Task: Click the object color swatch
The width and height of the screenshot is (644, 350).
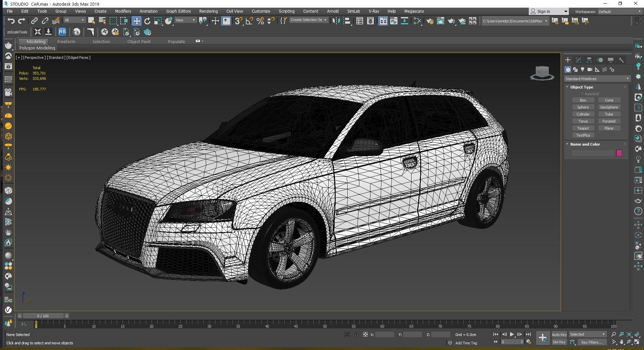Action: (619, 153)
